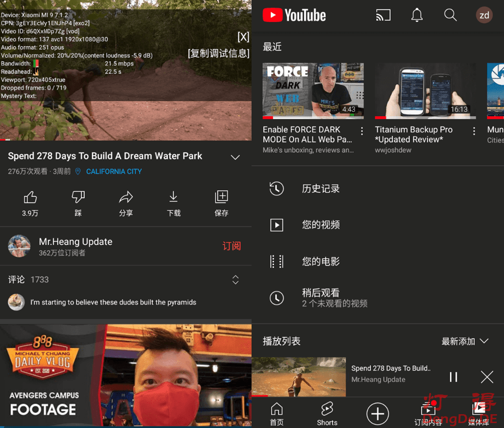504x428 pixels.
Task: Open YouTube notifications bell
Action: tap(417, 15)
